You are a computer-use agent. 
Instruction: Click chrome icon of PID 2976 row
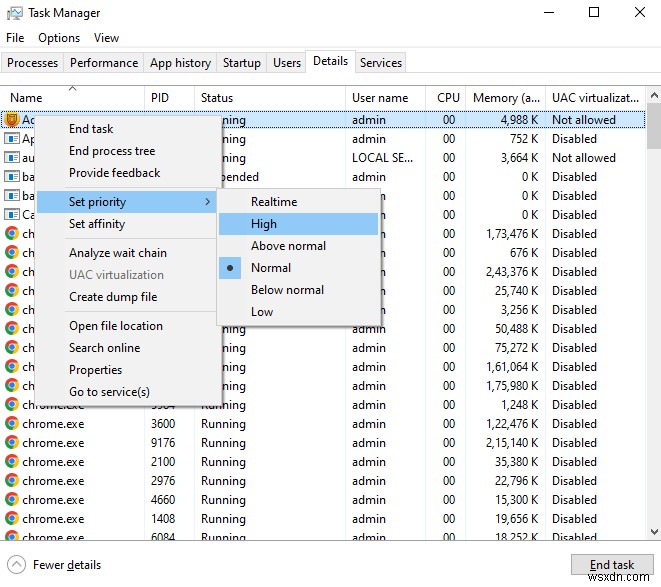click(x=12, y=480)
